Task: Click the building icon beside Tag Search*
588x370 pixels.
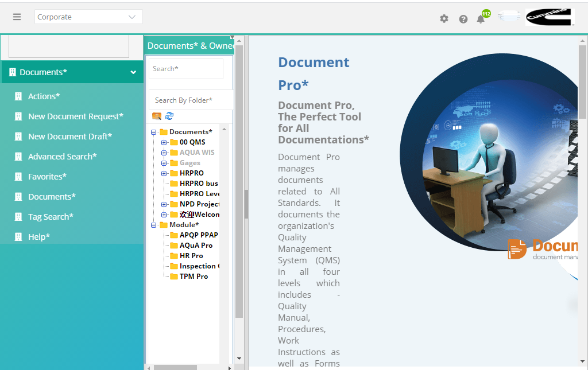Action: point(18,216)
